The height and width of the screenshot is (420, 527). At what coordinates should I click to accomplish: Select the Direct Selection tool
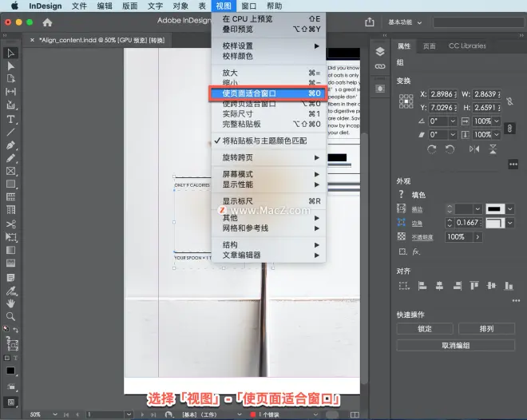(10, 66)
